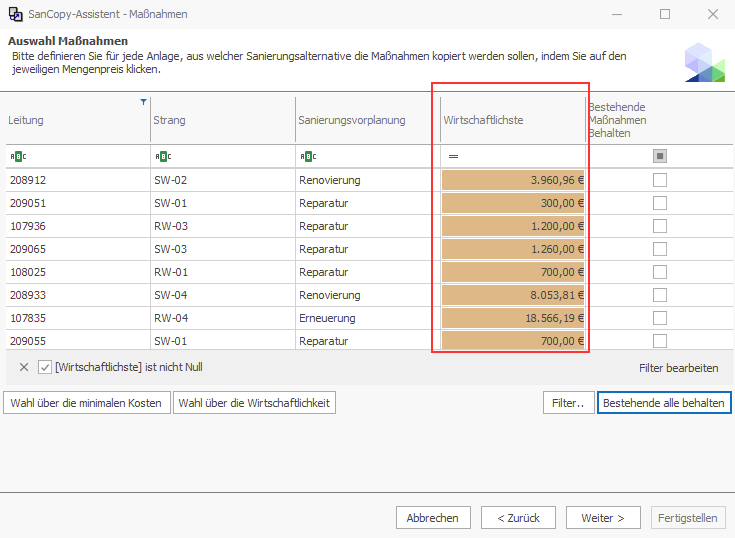The height and width of the screenshot is (538, 735).
Task: Toggle the '[Wirtschaftlichste] ist nicht Null' filter checkbox
Action: (45, 367)
